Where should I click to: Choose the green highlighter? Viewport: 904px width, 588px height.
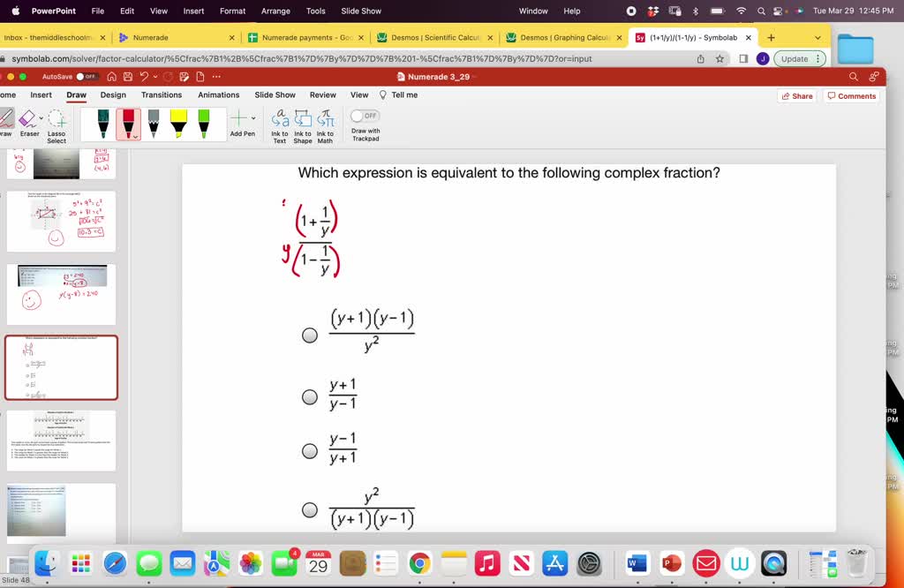pyautogui.click(x=204, y=124)
